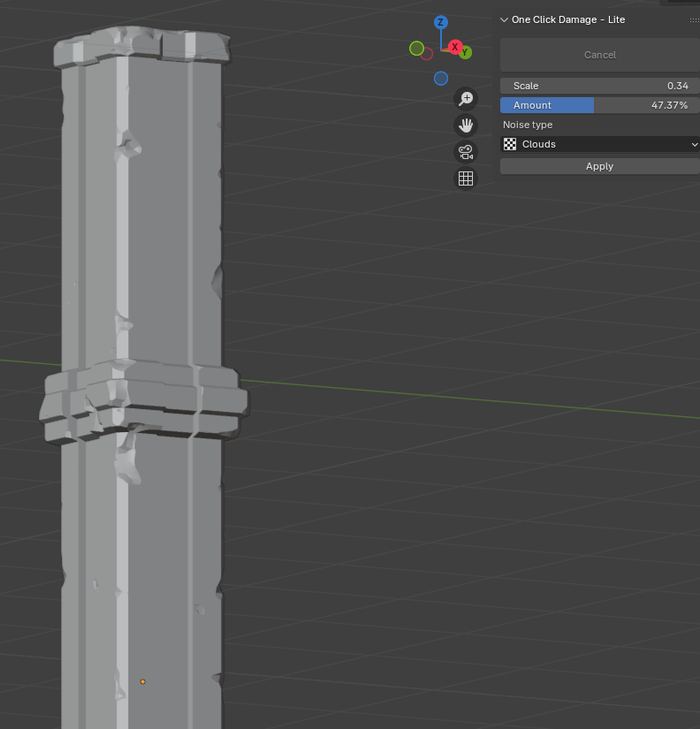Click the Scale value field
This screenshot has width=700, height=729.
pos(600,86)
